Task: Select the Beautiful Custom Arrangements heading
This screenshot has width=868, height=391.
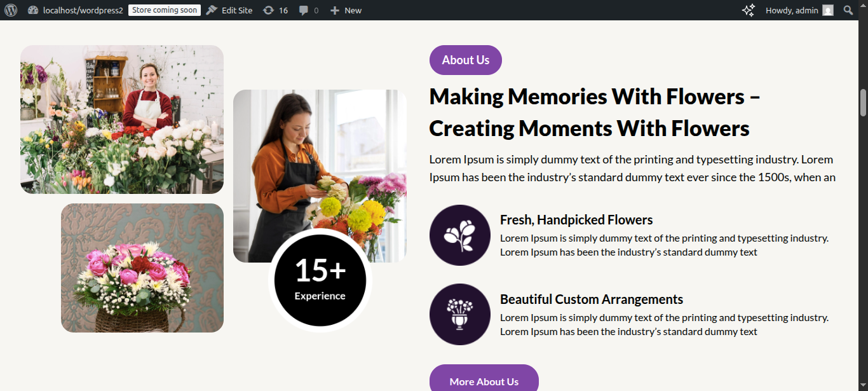Action: point(592,299)
